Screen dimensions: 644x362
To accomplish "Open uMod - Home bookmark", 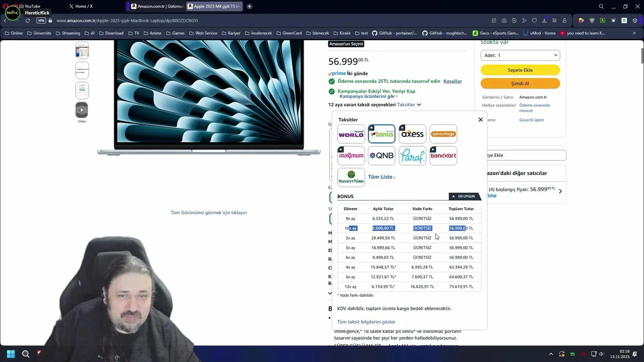I will tap(539, 33).
